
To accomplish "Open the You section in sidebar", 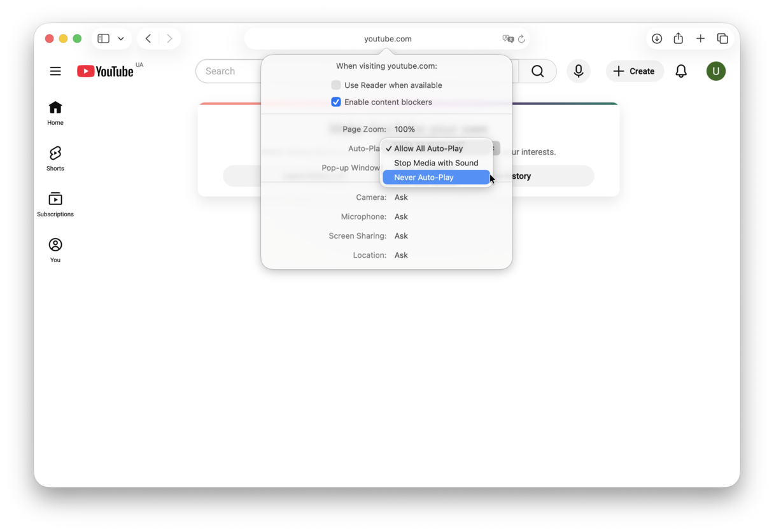I will point(55,251).
